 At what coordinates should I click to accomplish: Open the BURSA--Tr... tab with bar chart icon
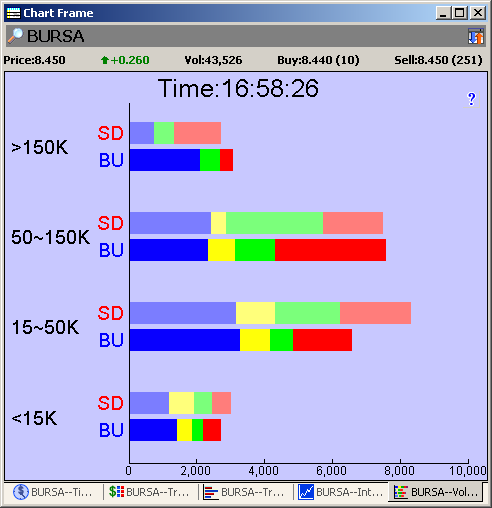click(x=244, y=492)
